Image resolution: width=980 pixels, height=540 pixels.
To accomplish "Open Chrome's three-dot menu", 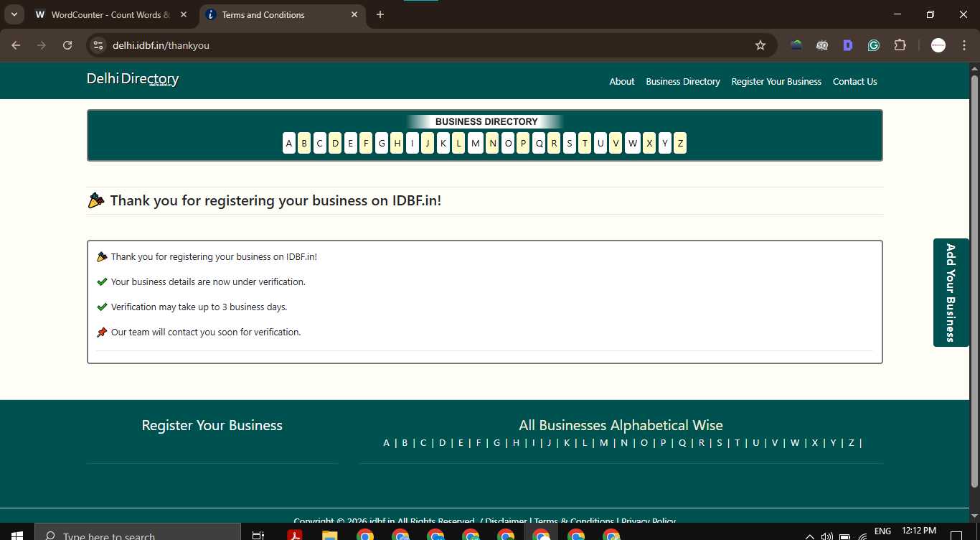I will [x=964, y=45].
